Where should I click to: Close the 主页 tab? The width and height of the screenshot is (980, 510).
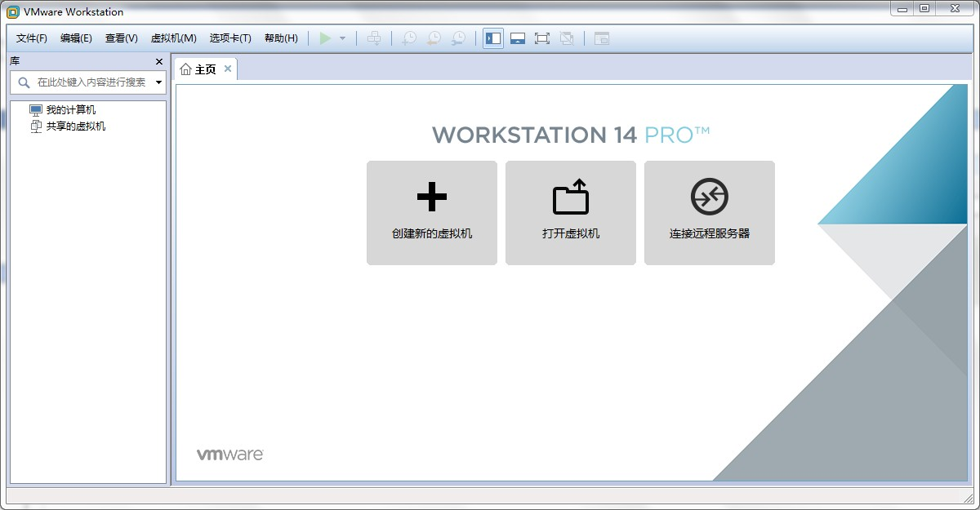coord(228,69)
